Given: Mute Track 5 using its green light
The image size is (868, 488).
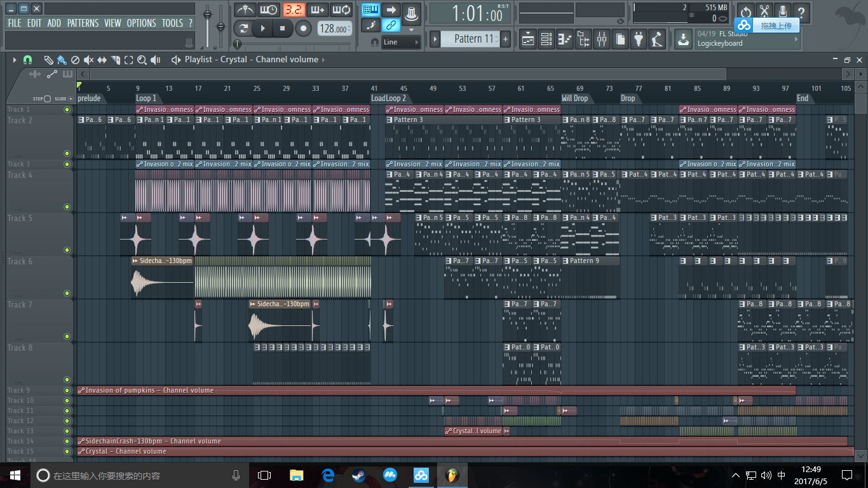Looking at the screenshot, I should tap(67, 250).
